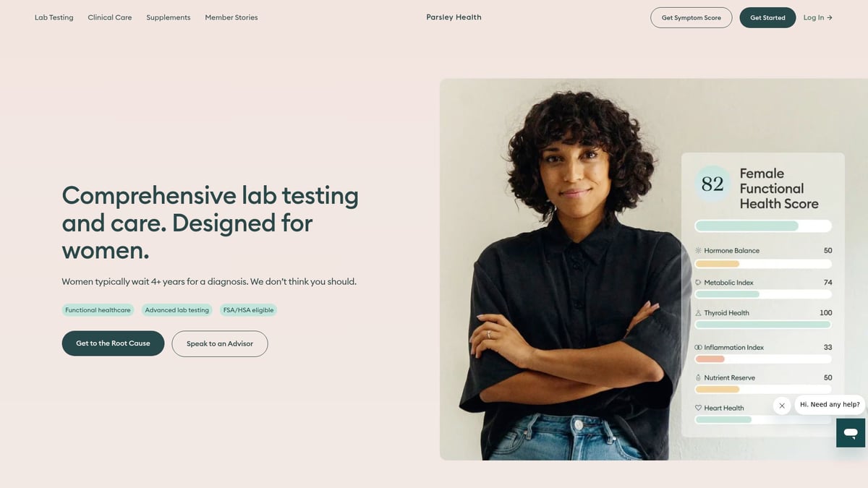
Task: Open Member Stories page
Action: coord(231,17)
